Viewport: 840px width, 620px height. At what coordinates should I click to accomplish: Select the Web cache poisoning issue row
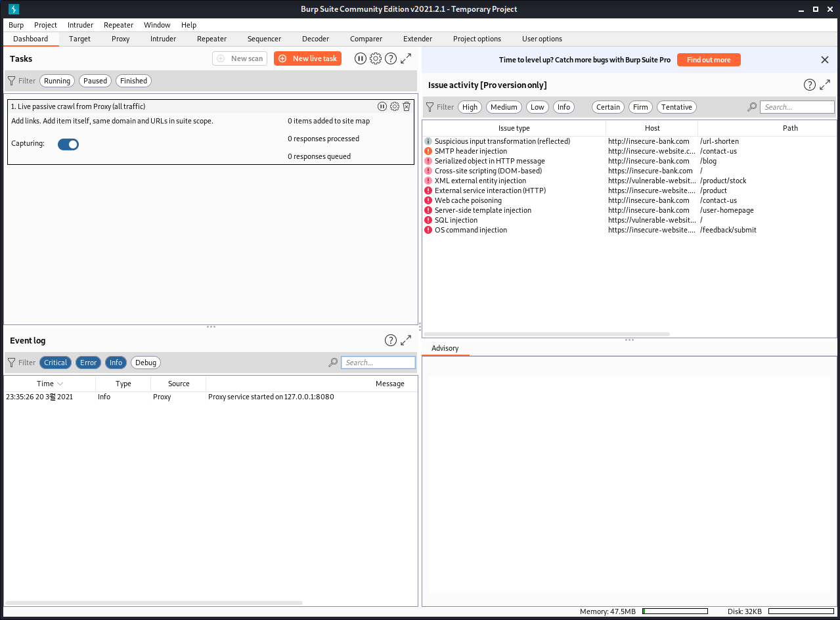click(629, 200)
